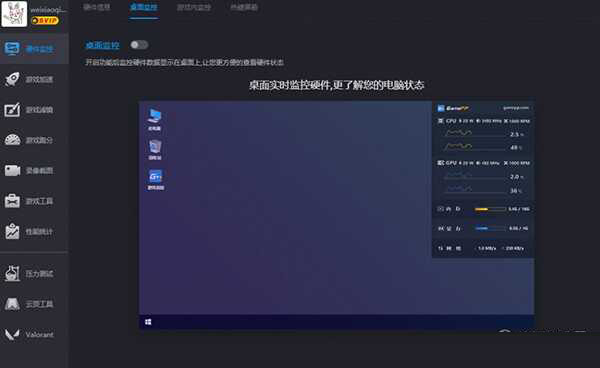Screen dimensions: 600x368
Task: Open 游戏跑分 speedometer icon
Action: click(x=12, y=140)
